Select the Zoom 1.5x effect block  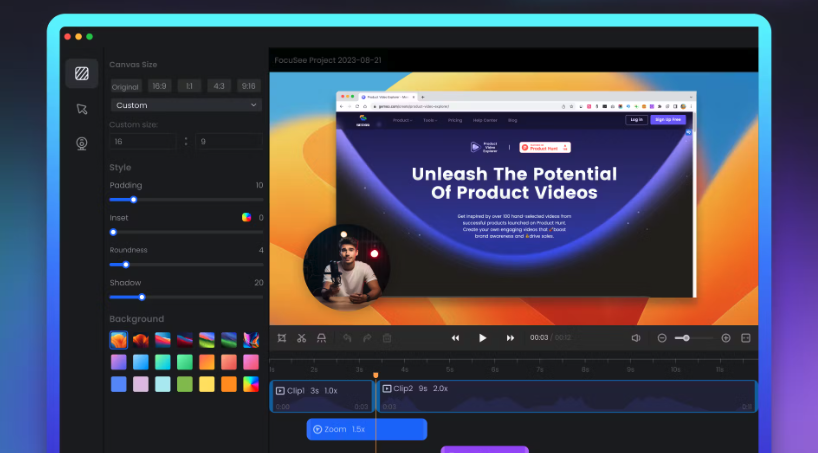[367, 430]
